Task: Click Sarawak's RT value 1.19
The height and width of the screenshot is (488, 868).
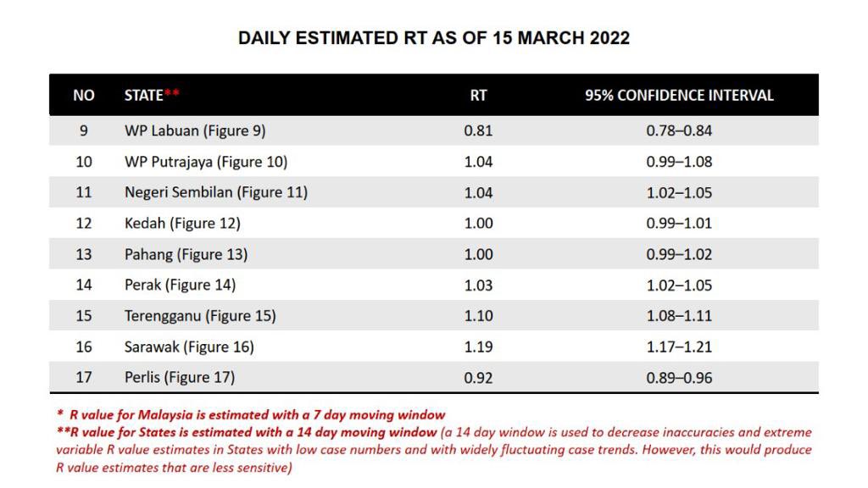Action: pos(478,347)
